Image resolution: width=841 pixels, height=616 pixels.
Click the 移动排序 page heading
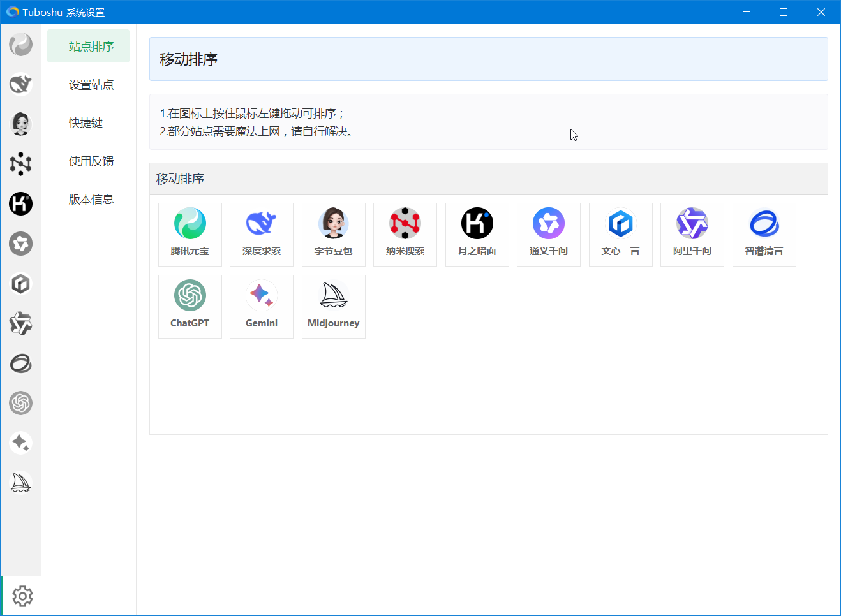point(189,59)
